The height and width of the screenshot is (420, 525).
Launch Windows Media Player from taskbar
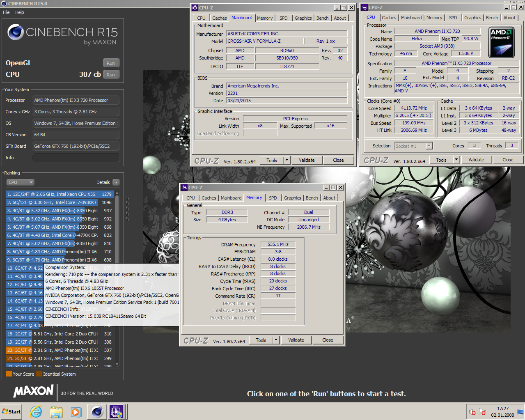point(76,411)
